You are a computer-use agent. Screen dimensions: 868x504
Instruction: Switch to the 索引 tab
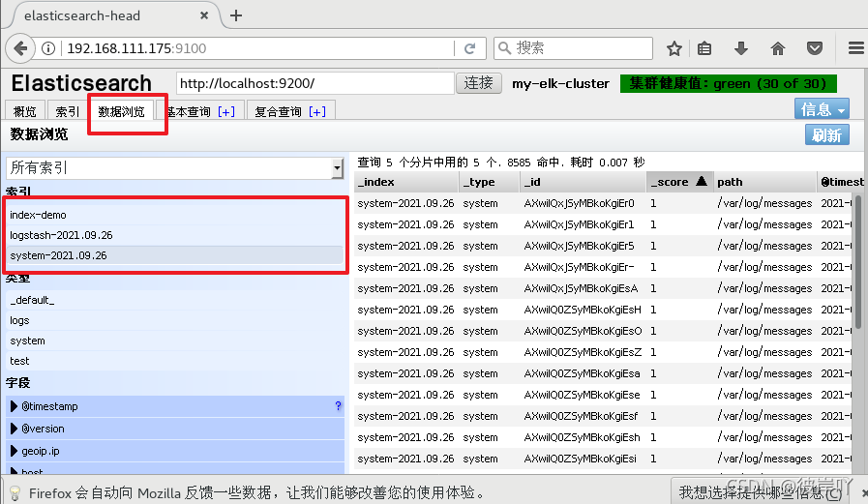pyautogui.click(x=68, y=111)
